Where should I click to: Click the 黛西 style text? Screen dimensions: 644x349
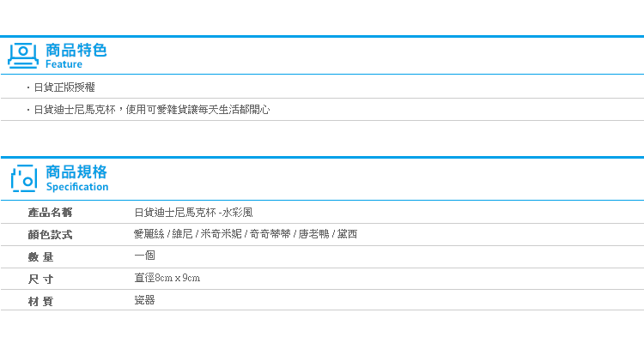pos(347,234)
